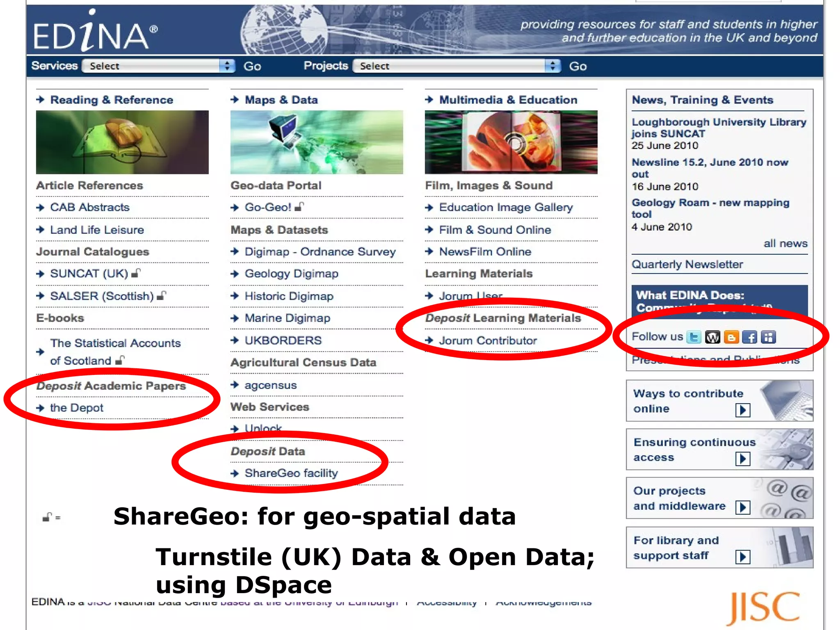Click the Go button next to Projects
The image size is (840, 630).
pos(578,66)
